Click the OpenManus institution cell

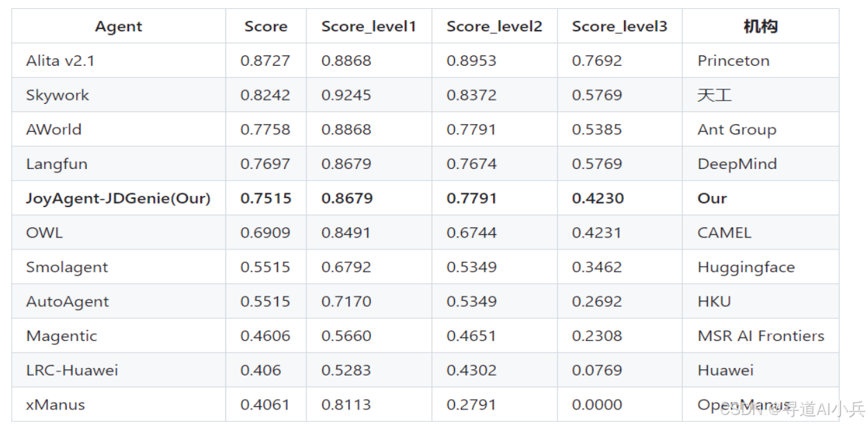(x=744, y=405)
